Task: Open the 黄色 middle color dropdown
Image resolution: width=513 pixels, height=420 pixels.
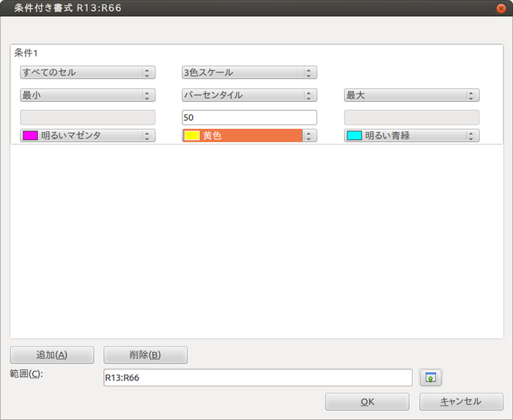Action: pos(249,136)
